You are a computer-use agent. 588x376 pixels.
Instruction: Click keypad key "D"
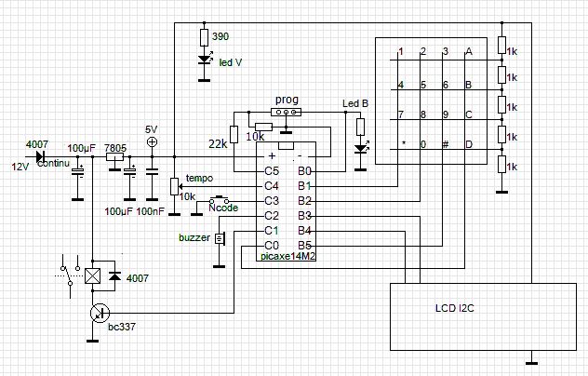469,144
